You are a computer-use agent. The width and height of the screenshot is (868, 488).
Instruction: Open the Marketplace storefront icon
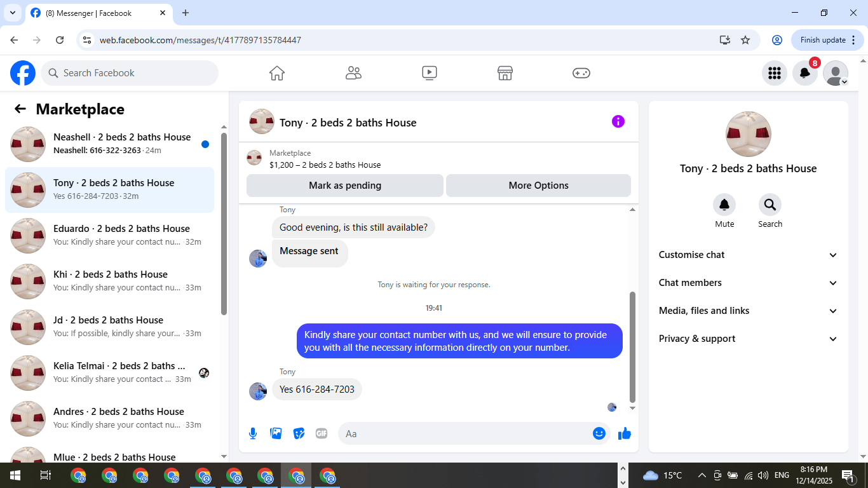(505, 73)
